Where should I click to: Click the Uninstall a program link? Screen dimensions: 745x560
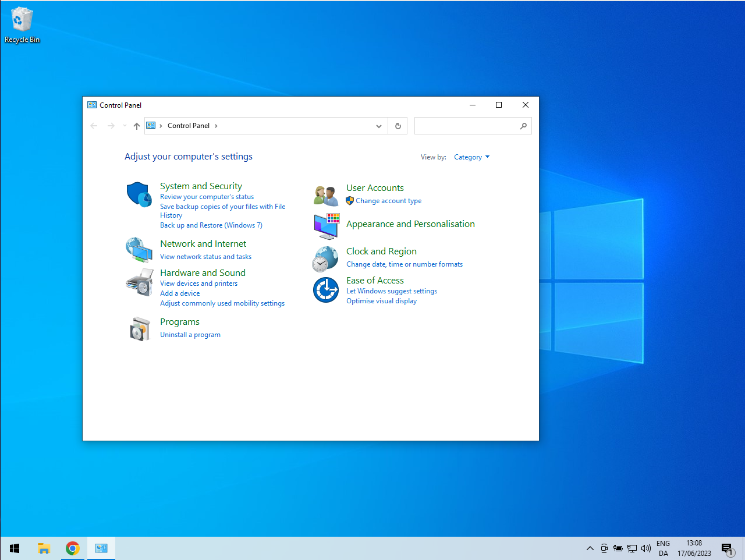pos(190,335)
